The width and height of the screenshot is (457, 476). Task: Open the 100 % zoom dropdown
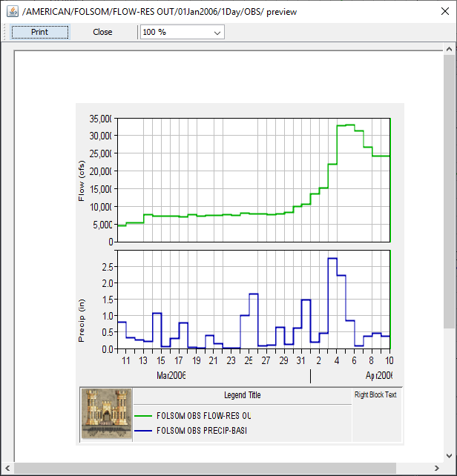pyautogui.click(x=182, y=33)
